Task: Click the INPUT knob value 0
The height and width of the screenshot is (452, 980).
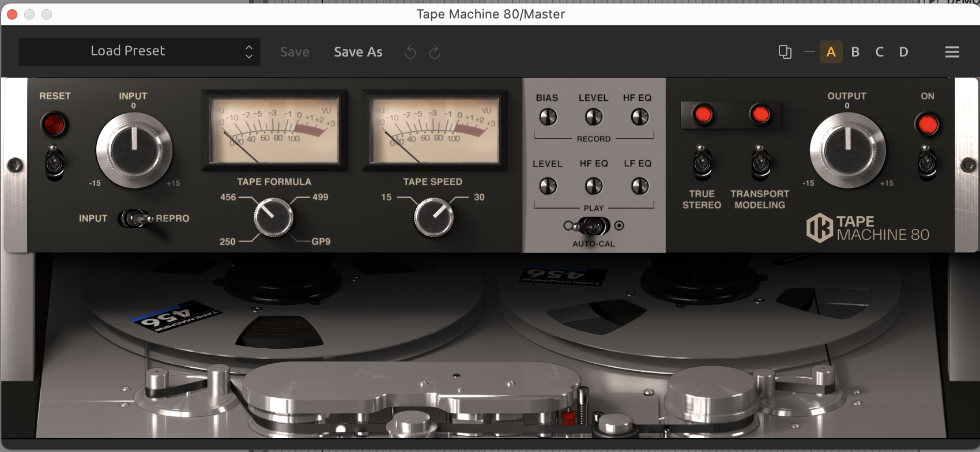Action: point(133,106)
